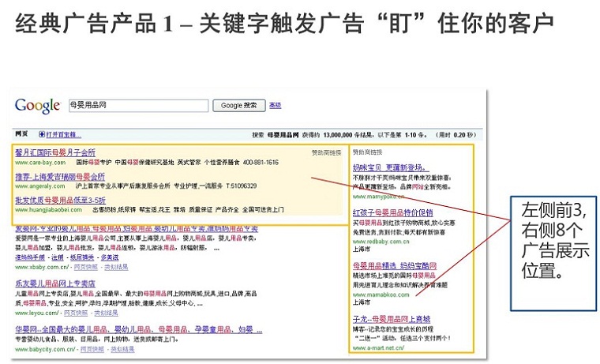Open 网页快照 link for www.leyou.com
This screenshot has width=600, height=364.
(x=76, y=313)
